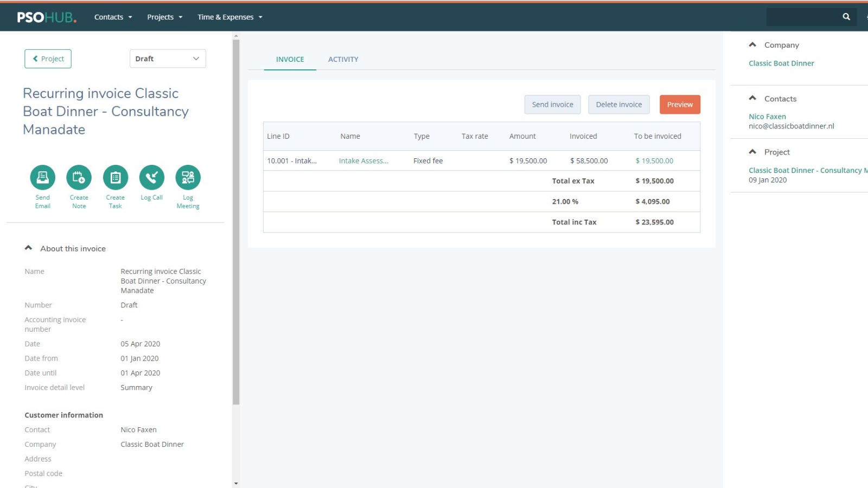
Task: Open the Projects menu
Action: 165,17
